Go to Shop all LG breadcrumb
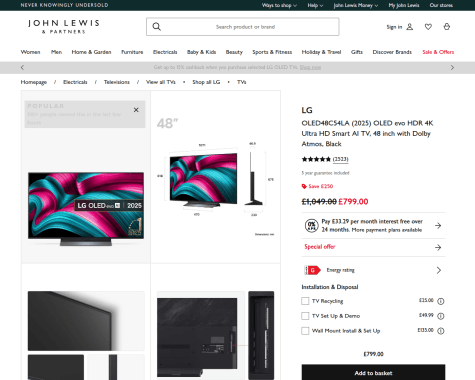 pos(206,82)
